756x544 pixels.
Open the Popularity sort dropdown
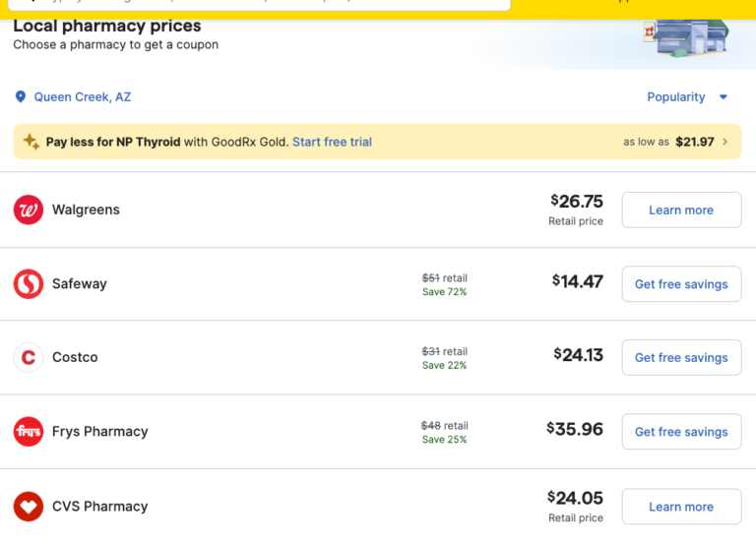tap(676, 97)
